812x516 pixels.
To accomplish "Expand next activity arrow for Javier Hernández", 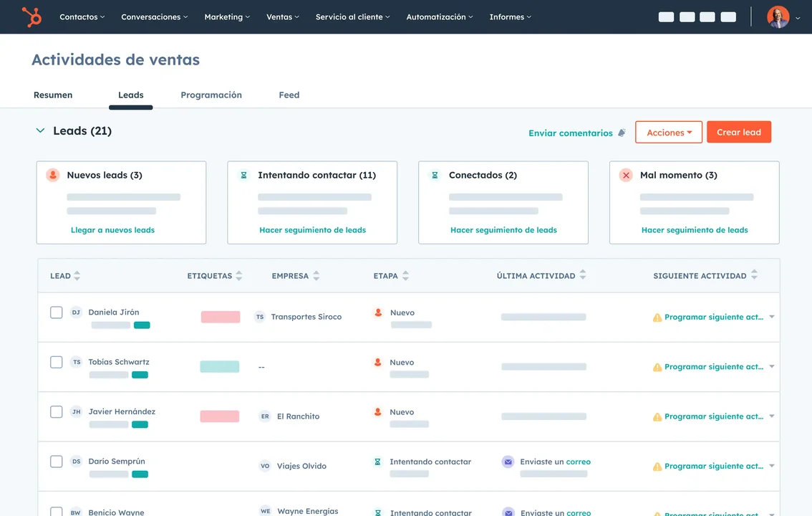I will coord(772,416).
